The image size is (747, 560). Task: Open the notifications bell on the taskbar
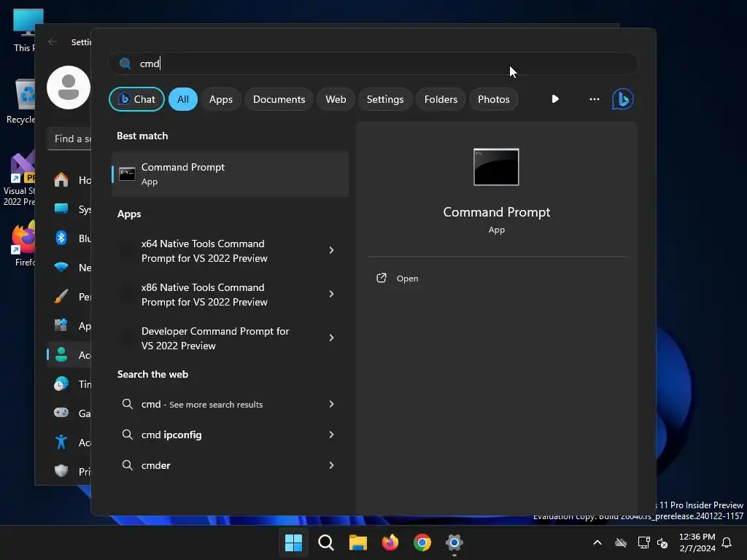point(727,542)
